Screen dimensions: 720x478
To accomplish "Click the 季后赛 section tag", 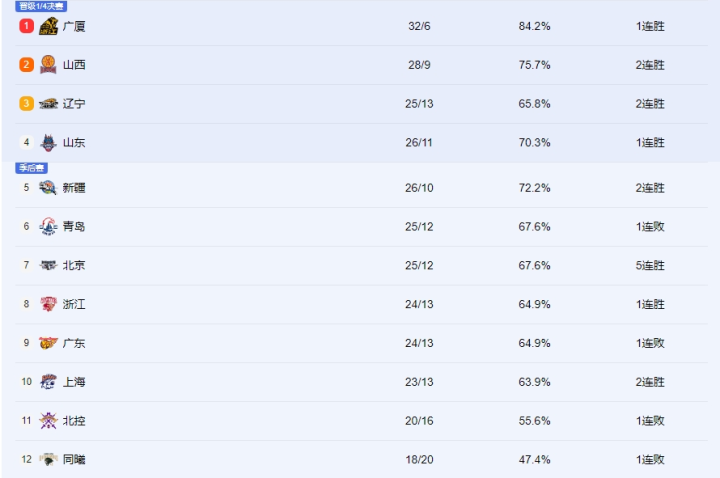I will tap(32, 168).
